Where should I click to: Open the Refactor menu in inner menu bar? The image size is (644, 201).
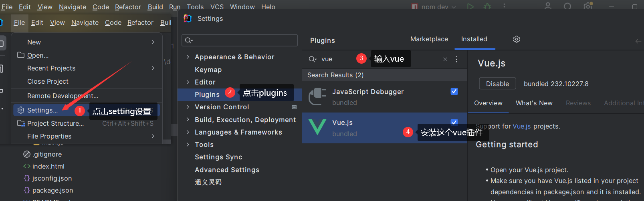[140, 22]
